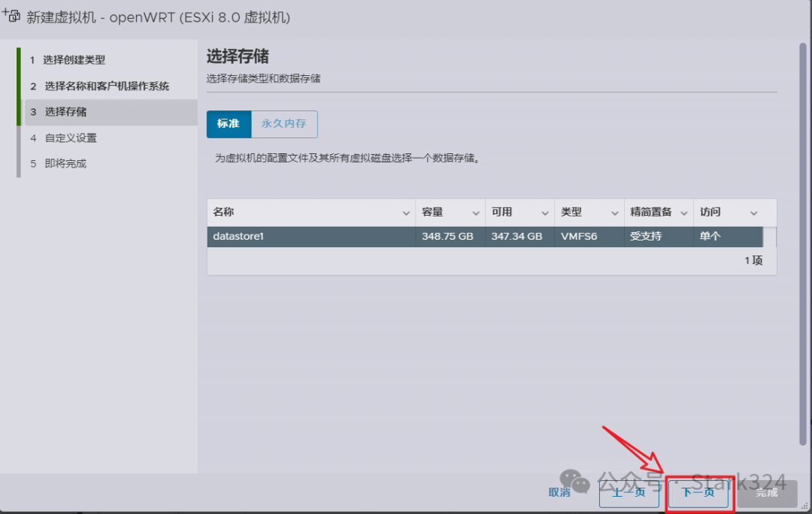Open step 2 选择名称和客户机操作系统
The height and width of the screenshot is (514, 812).
tap(98, 86)
